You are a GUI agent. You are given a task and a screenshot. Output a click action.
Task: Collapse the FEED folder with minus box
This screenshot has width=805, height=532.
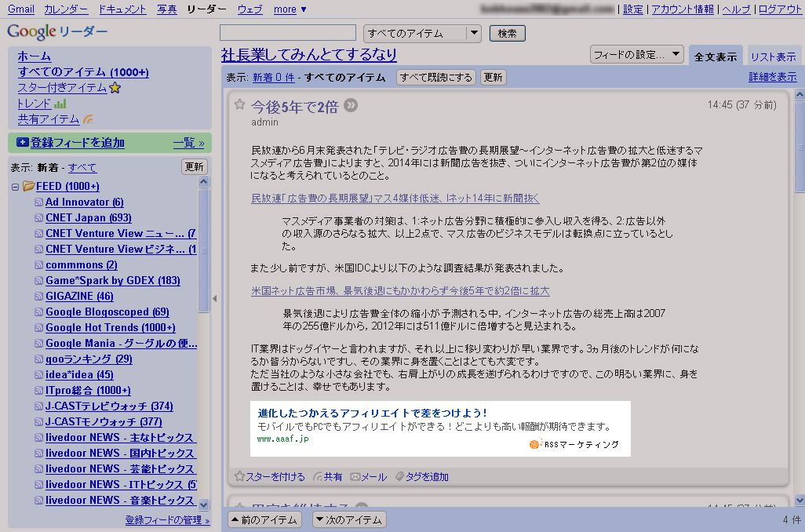(15, 187)
